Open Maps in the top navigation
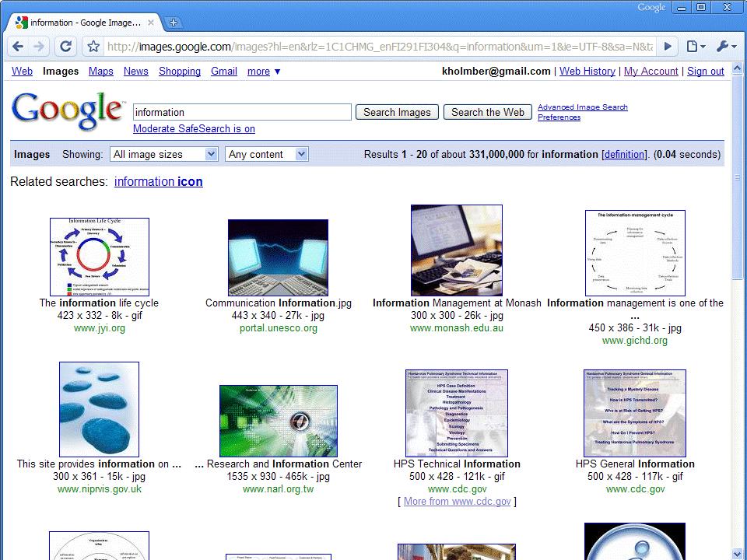 click(101, 72)
